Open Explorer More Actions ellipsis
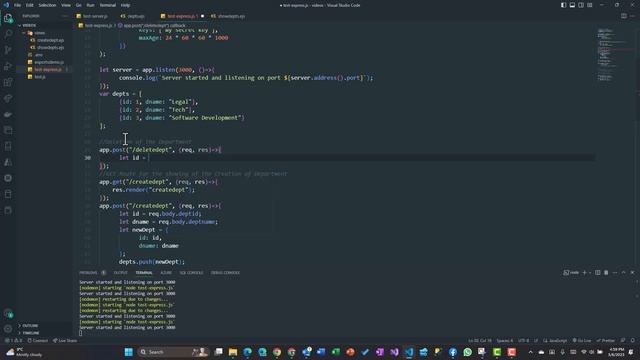Screen dimensions: 640x360 click(x=64, y=16)
